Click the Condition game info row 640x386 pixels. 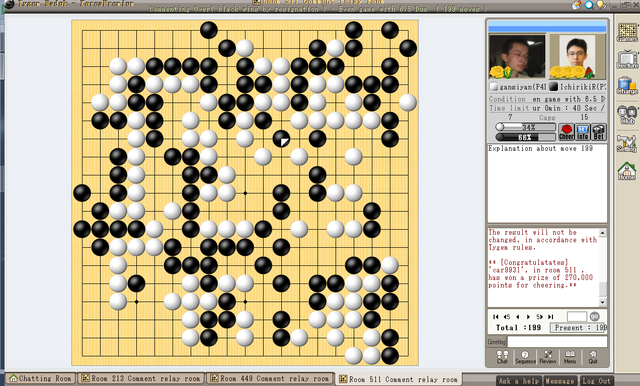547,99
